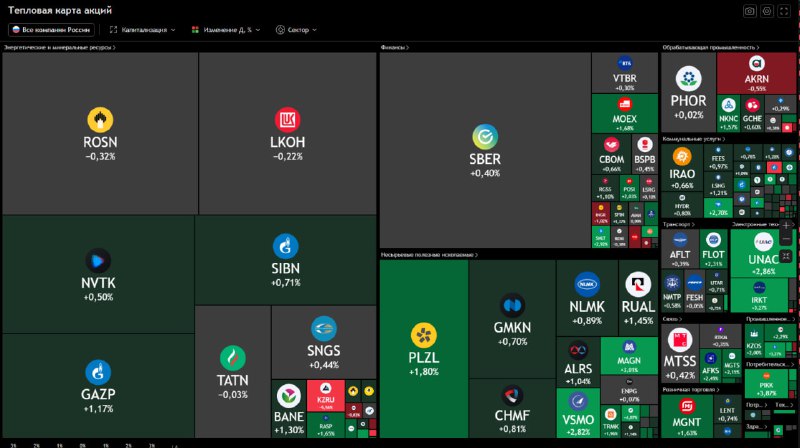800x448 pixels.
Task: Click the CBOM bank logo
Action: coord(611,145)
